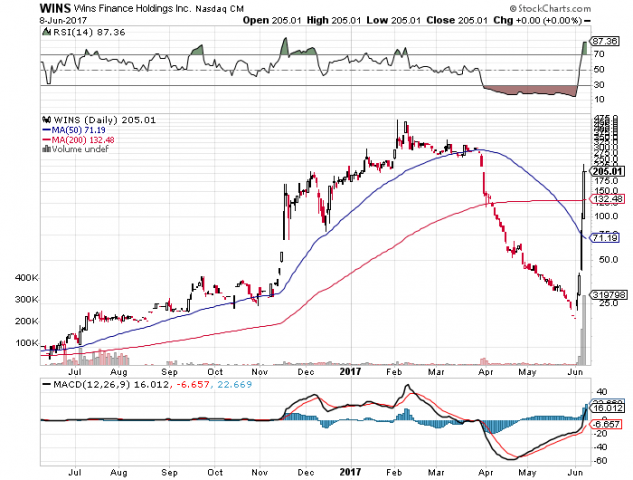Image resolution: width=633 pixels, height=480 pixels.
Task: Click the -60 label on MACD axis
Action: point(600,461)
